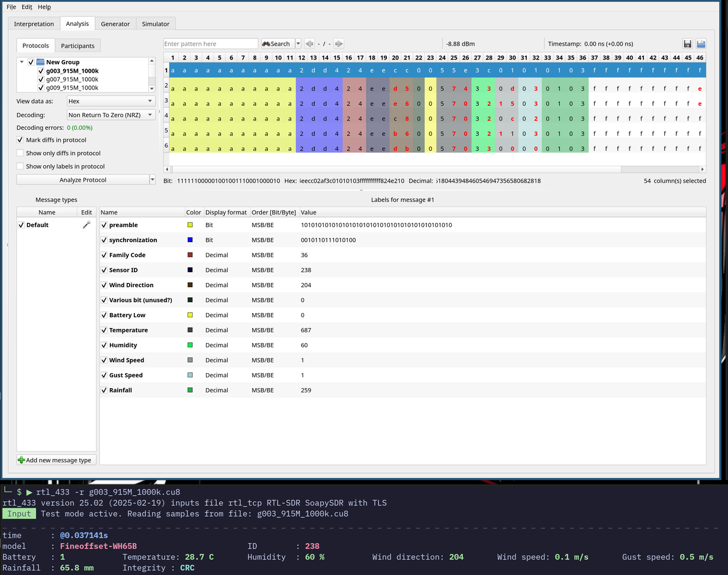Click the Analyze Protocol button
Screen dimensions: 728x575
coord(82,180)
